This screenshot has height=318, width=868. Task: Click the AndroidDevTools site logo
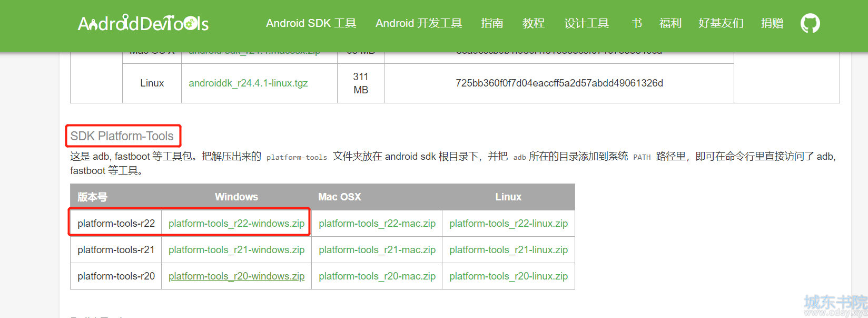click(143, 23)
